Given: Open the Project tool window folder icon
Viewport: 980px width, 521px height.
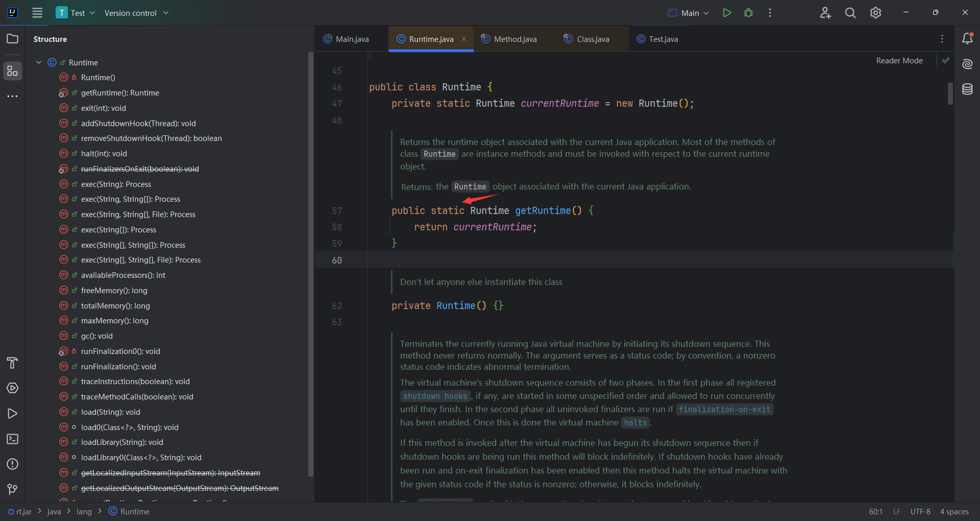Looking at the screenshot, I should click(12, 39).
